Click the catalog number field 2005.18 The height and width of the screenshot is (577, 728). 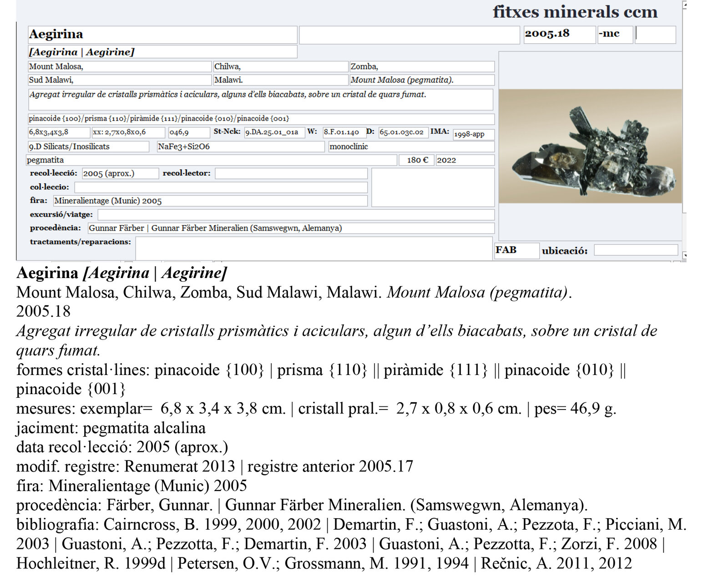(x=559, y=35)
